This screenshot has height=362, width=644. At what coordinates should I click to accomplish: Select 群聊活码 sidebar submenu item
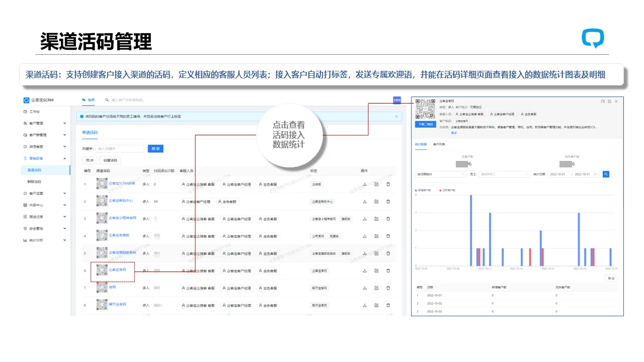click(34, 182)
